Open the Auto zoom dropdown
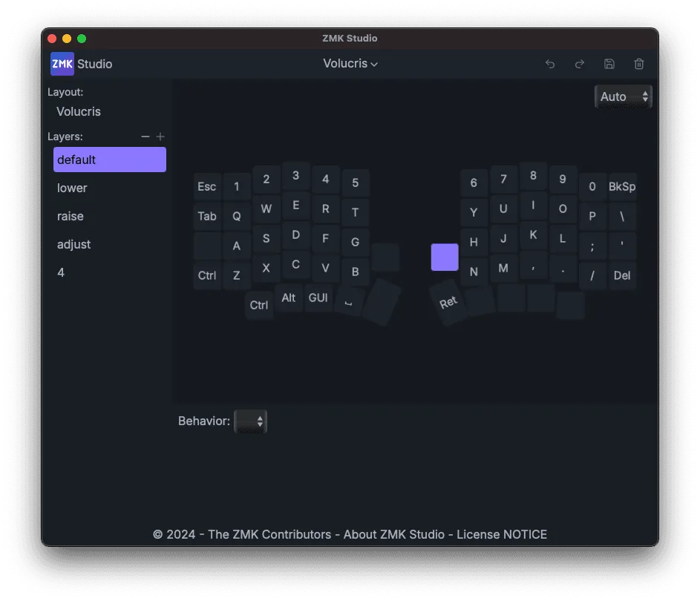 coord(624,96)
